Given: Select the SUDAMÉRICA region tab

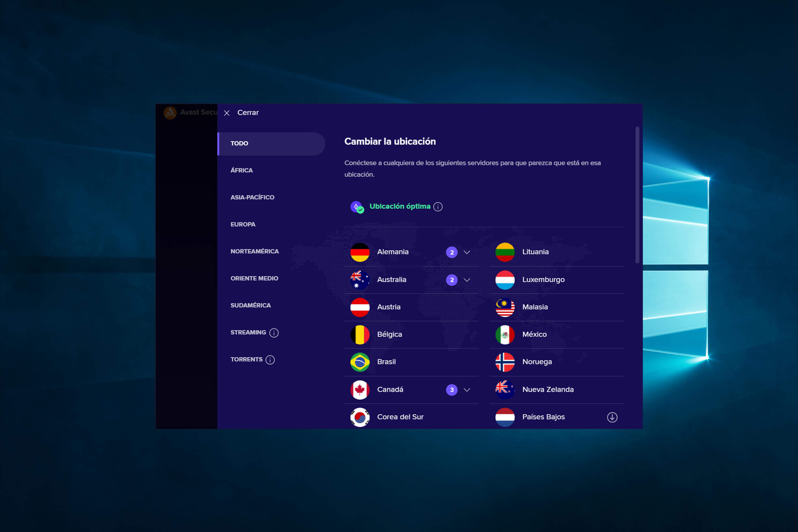Looking at the screenshot, I should (x=250, y=304).
